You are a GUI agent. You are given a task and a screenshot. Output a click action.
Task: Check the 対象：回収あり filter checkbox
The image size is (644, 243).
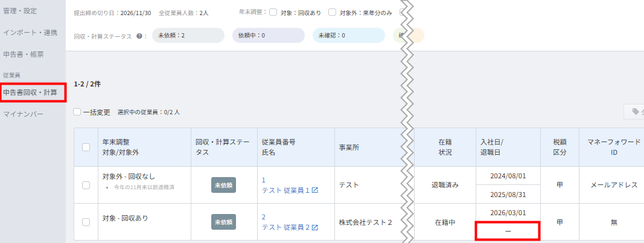point(273,12)
